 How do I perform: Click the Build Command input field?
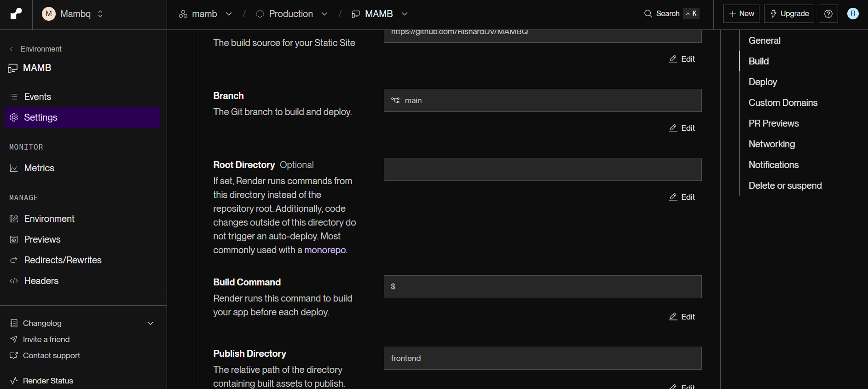coord(543,287)
